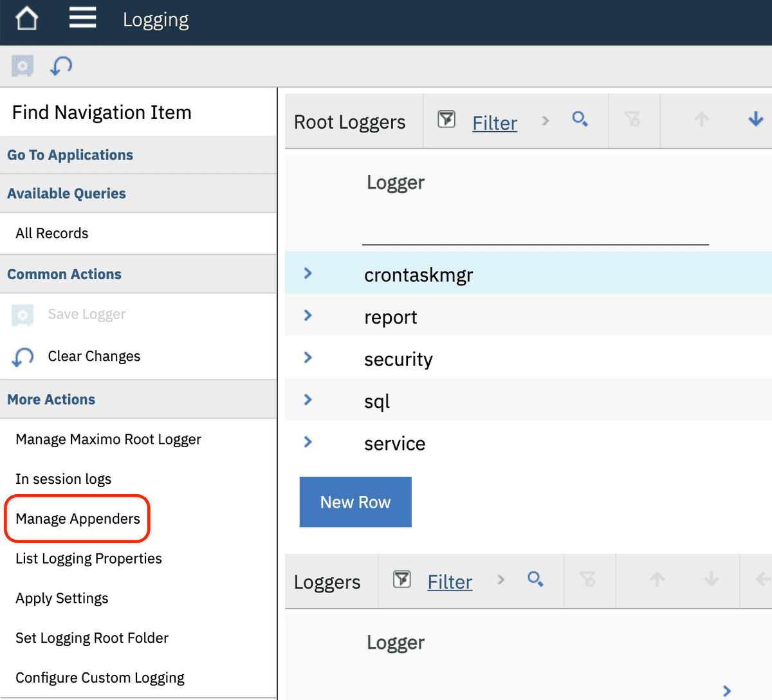This screenshot has width=772, height=700.
Task: Click the download arrow in Root Loggers toolbar
Action: click(756, 120)
